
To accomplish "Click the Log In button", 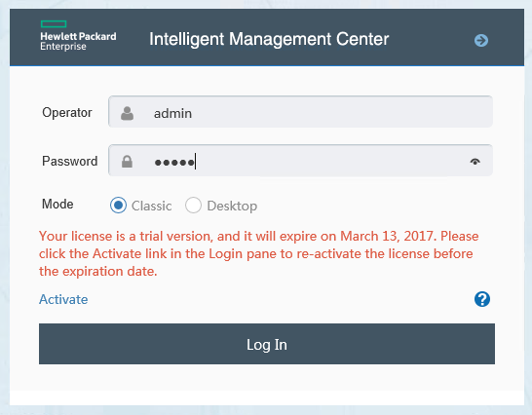I will (267, 344).
